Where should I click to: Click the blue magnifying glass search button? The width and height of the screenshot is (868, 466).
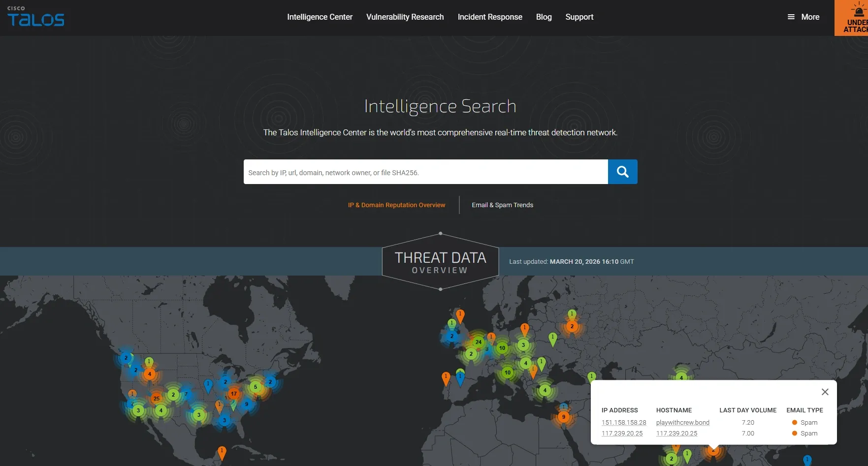[622, 172]
